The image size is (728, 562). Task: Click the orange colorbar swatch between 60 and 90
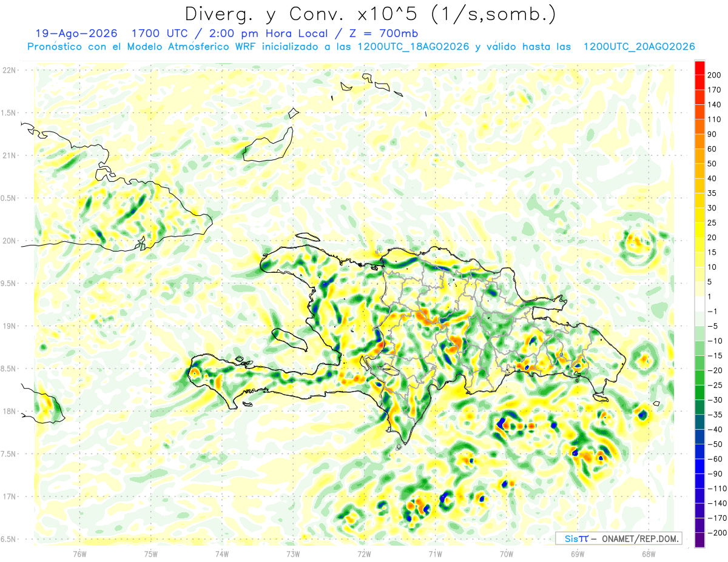pyautogui.click(x=699, y=141)
